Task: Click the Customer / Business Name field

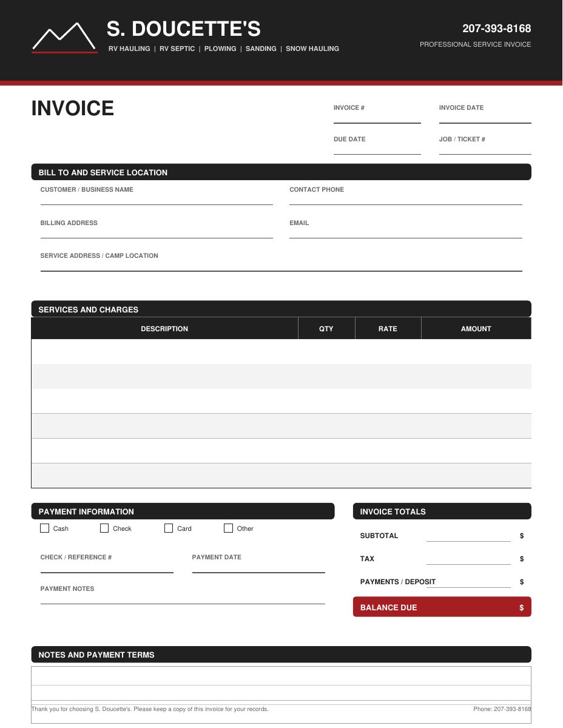Action: pyautogui.click(x=157, y=200)
